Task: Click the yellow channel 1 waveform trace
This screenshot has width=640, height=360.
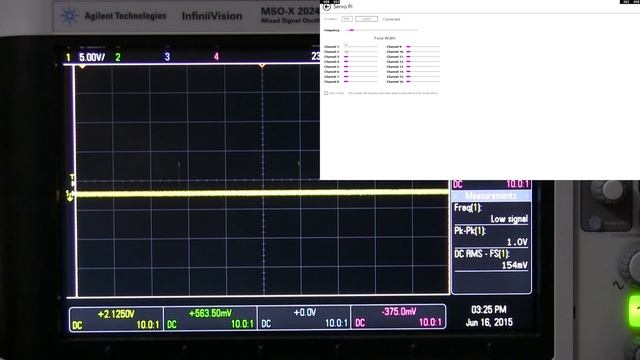Action: click(261, 193)
